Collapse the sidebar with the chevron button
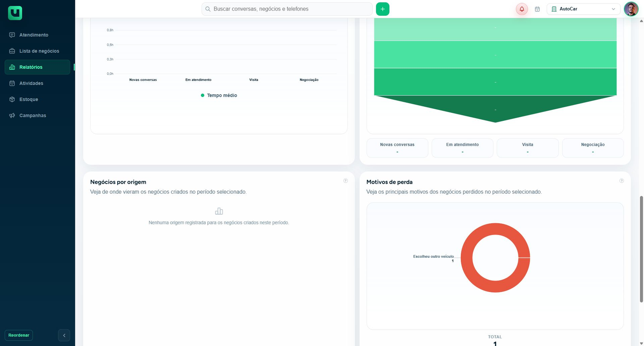Viewport: 644px width, 346px height. [64, 335]
